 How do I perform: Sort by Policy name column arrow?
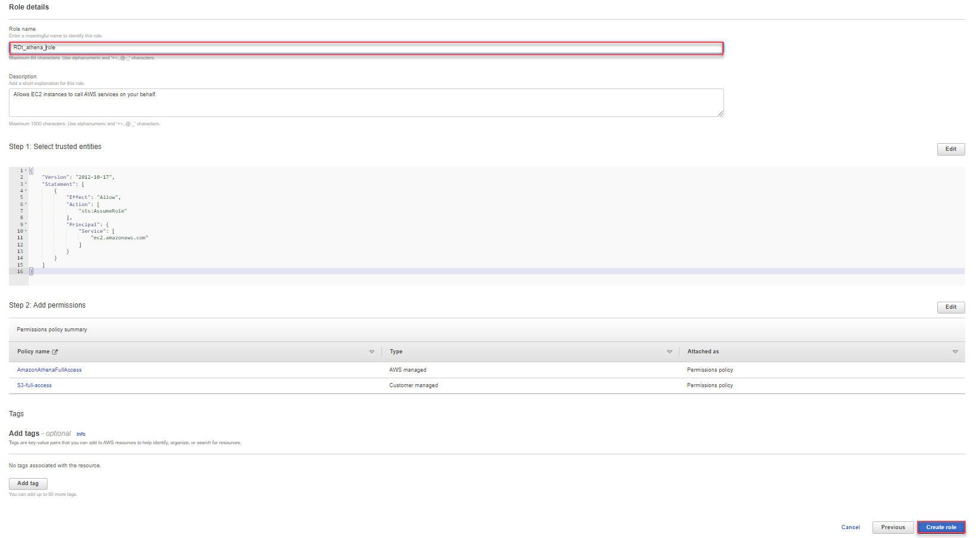372,352
